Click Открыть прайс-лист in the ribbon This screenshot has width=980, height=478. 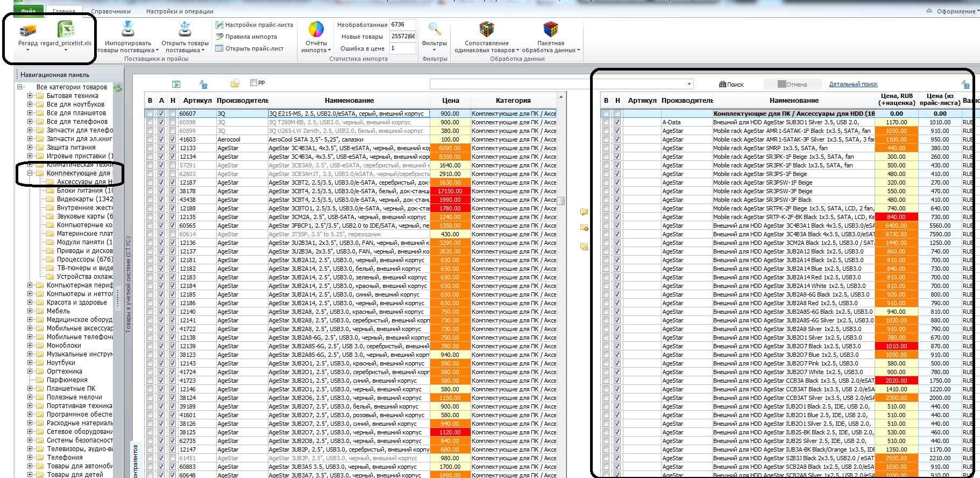pos(250,48)
